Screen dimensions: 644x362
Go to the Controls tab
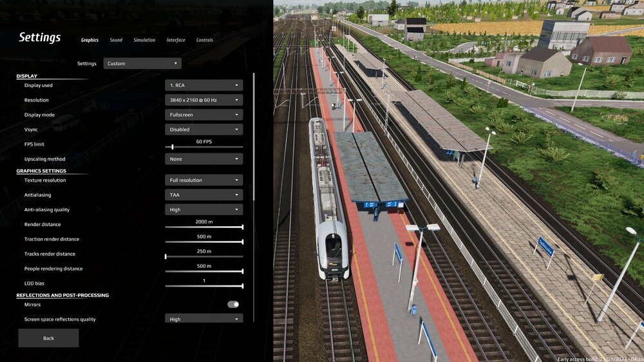[204, 40]
